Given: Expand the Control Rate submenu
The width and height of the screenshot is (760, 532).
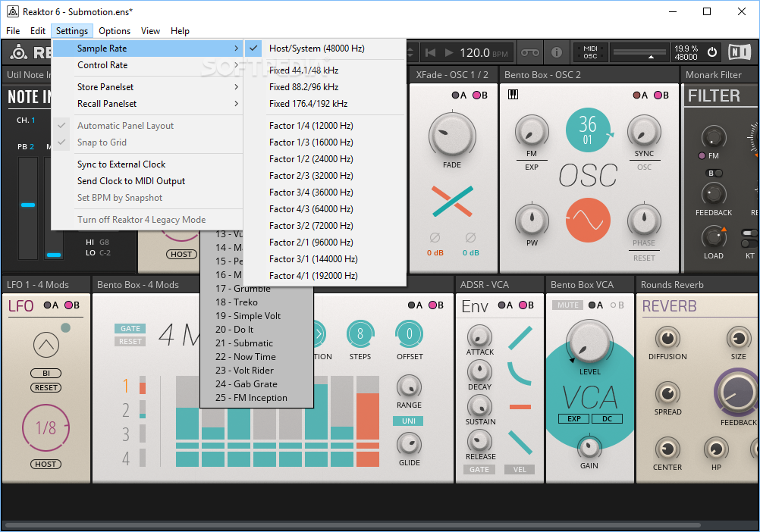Looking at the screenshot, I should (147, 65).
